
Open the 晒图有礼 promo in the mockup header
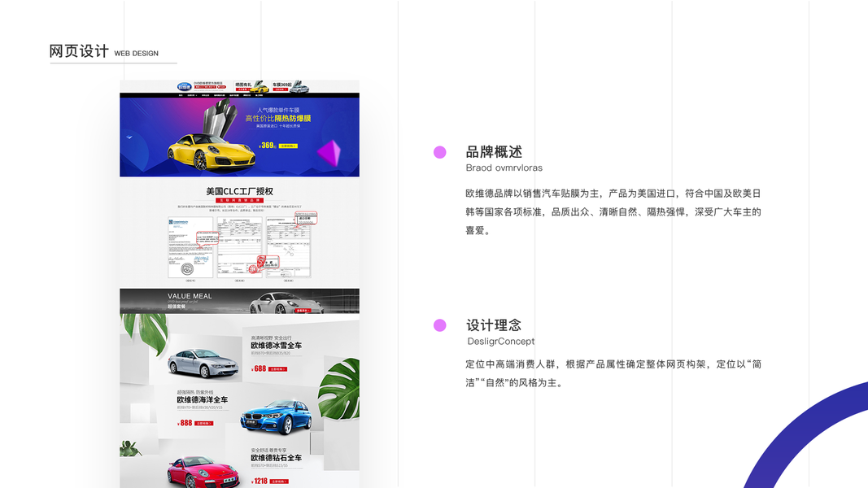coord(252,87)
